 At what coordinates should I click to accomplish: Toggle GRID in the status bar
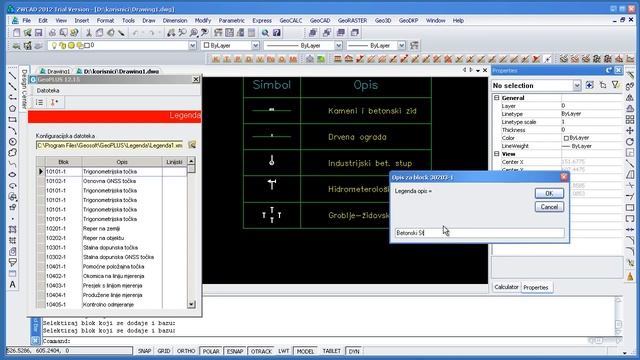pos(164,351)
